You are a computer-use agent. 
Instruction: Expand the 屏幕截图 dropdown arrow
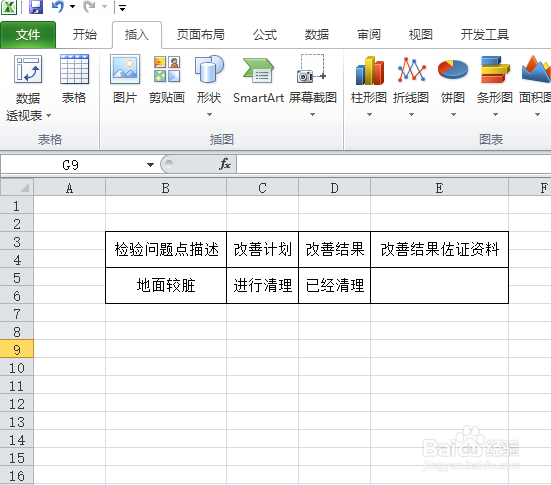click(x=312, y=115)
